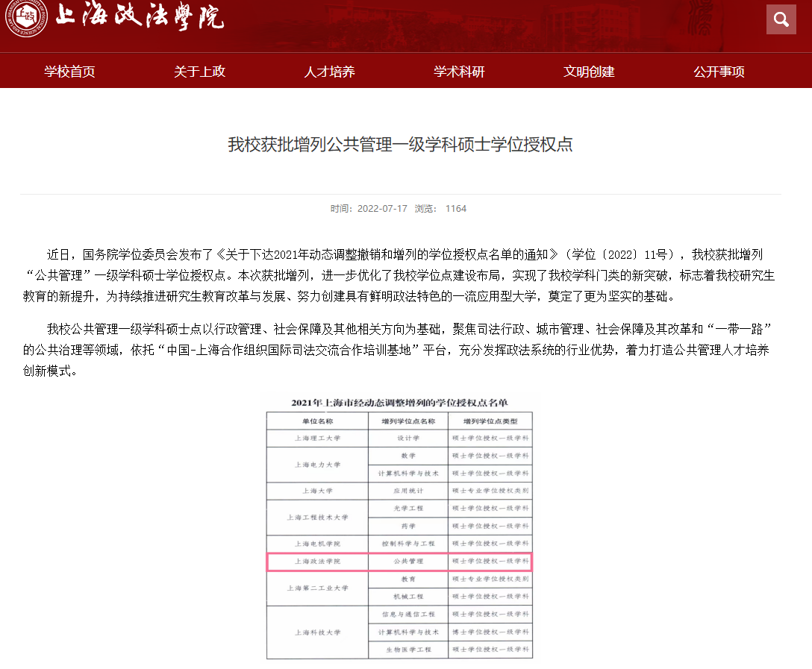Click the view count 1164

456,209
